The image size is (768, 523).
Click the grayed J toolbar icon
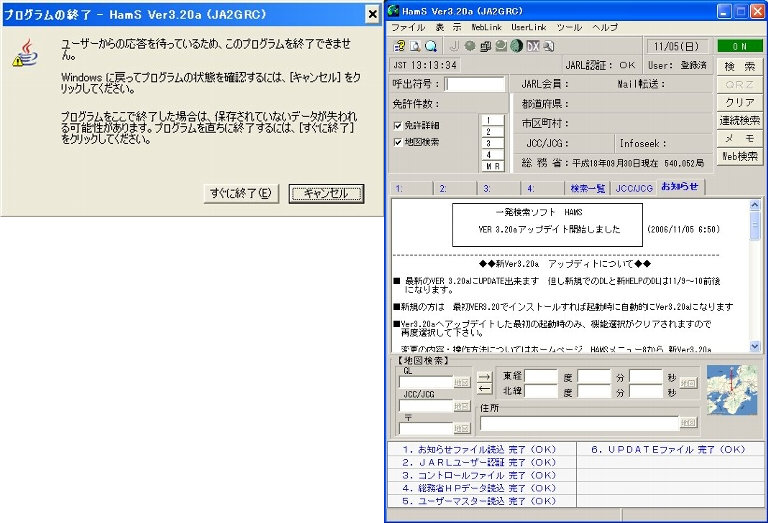point(454,46)
